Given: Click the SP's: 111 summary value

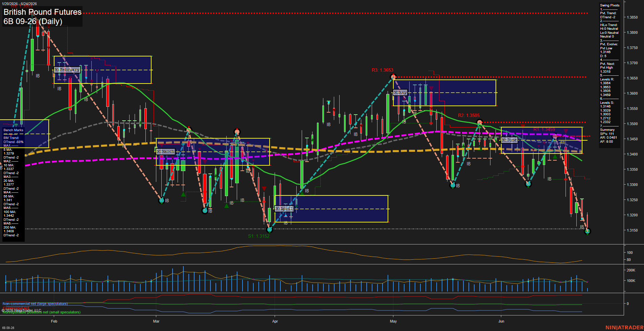Looking at the screenshot, I should (x=607, y=134).
